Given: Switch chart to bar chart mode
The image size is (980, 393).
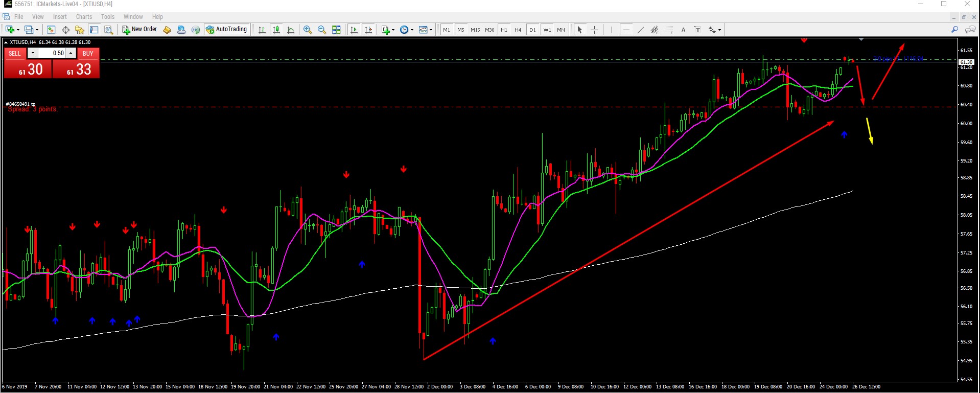Looking at the screenshot, I should point(262,30).
